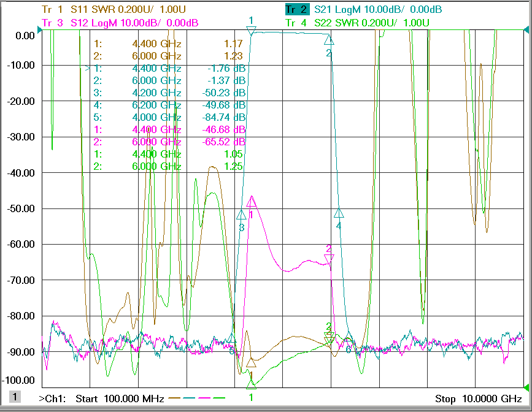Select green S22 marker 1 at bottom
532x412 pixels.
coord(251,384)
